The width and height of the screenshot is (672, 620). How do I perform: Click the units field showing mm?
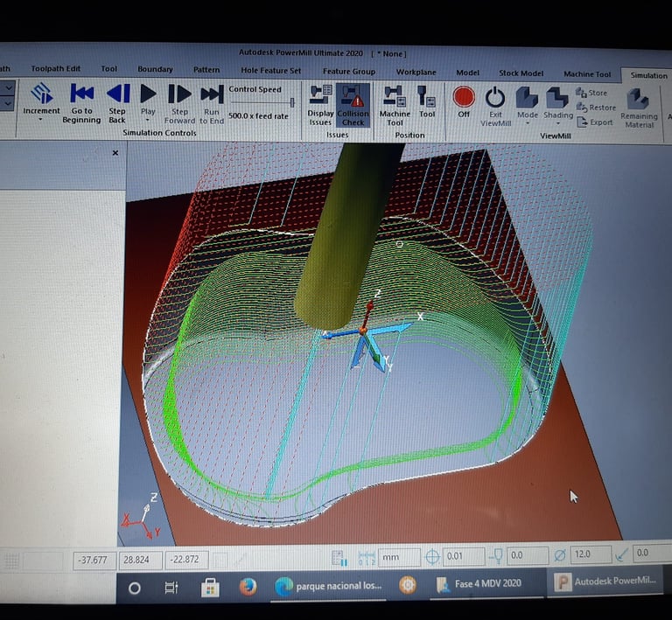(399, 557)
